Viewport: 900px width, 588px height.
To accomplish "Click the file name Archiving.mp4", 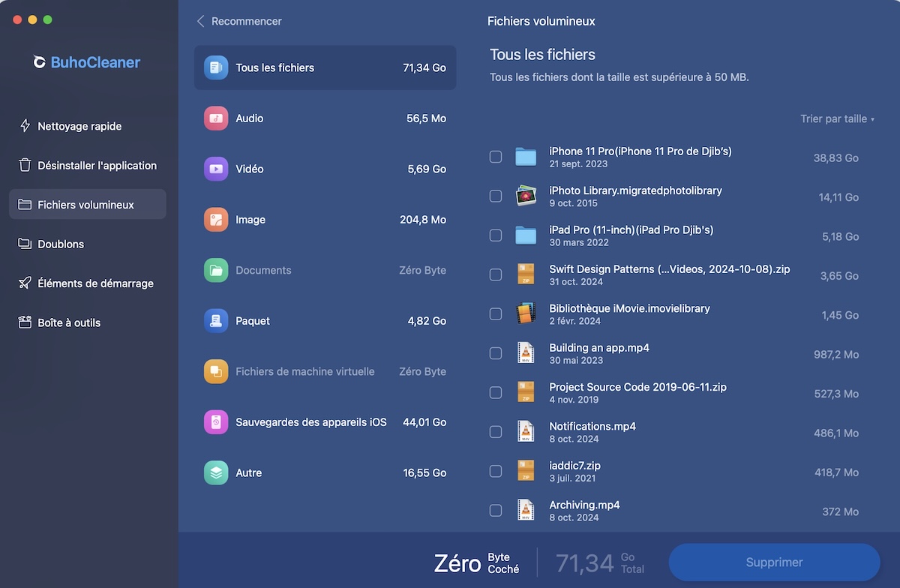I will coord(584,505).
